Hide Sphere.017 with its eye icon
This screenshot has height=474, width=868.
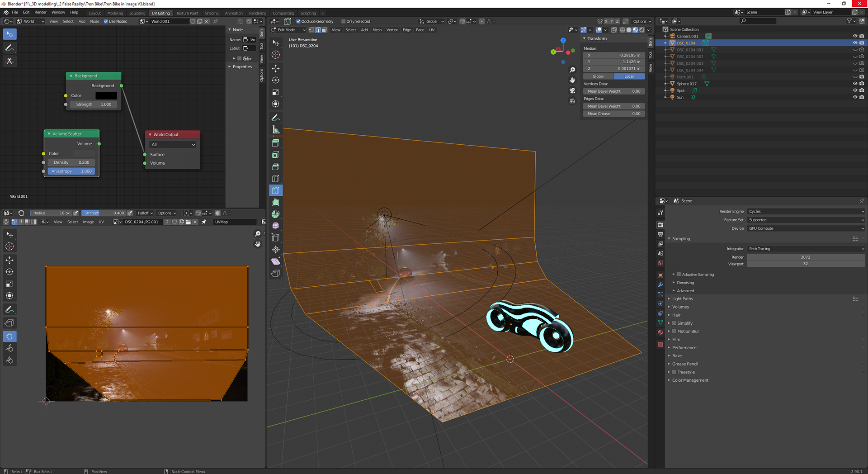click(855, 84)
